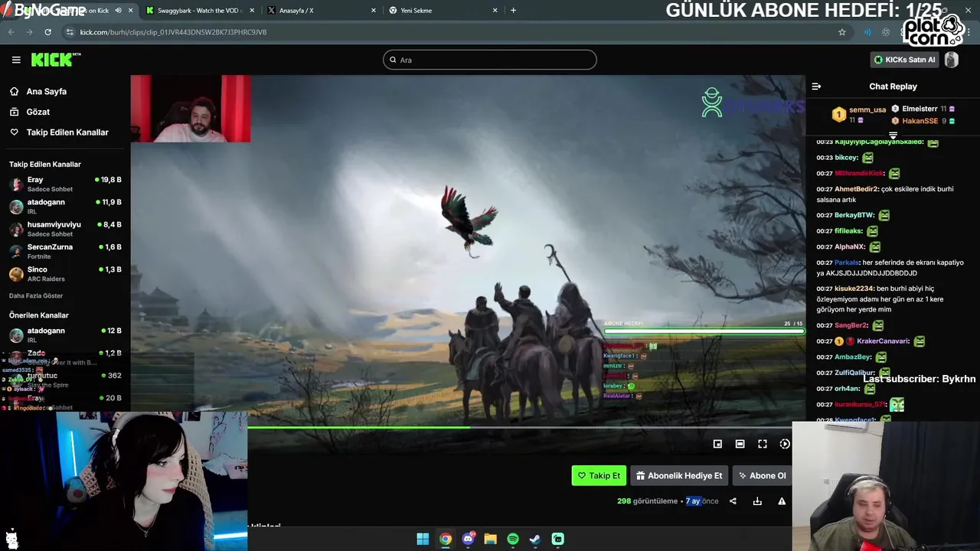Viewport: 980px width, 551px height.
Task: Reload the browser page
Action: [47, 32]
